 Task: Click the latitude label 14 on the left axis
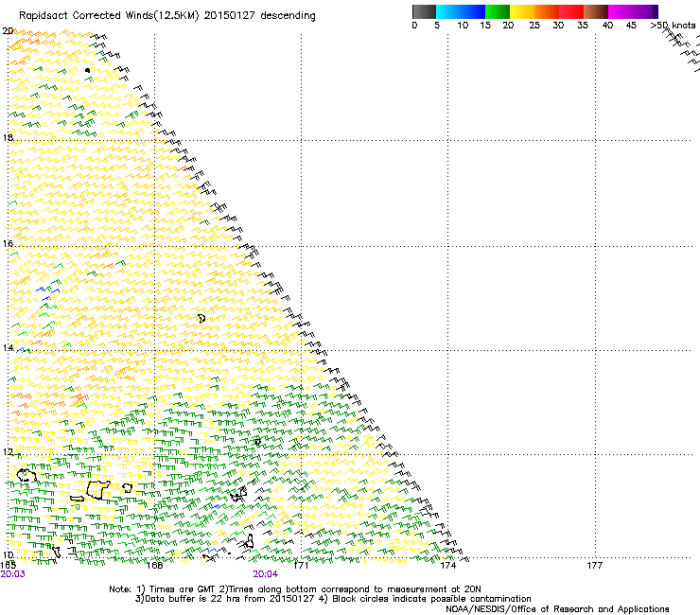(x=8, y=347)
